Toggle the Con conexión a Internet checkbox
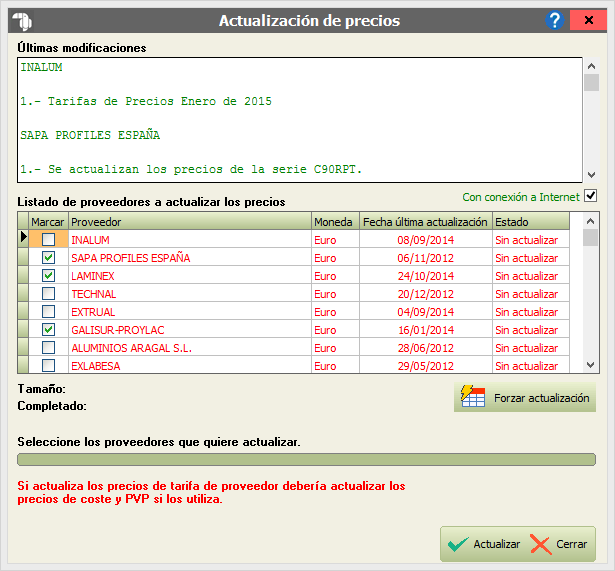Screen dimensions: 615x571 click(590, 196)
